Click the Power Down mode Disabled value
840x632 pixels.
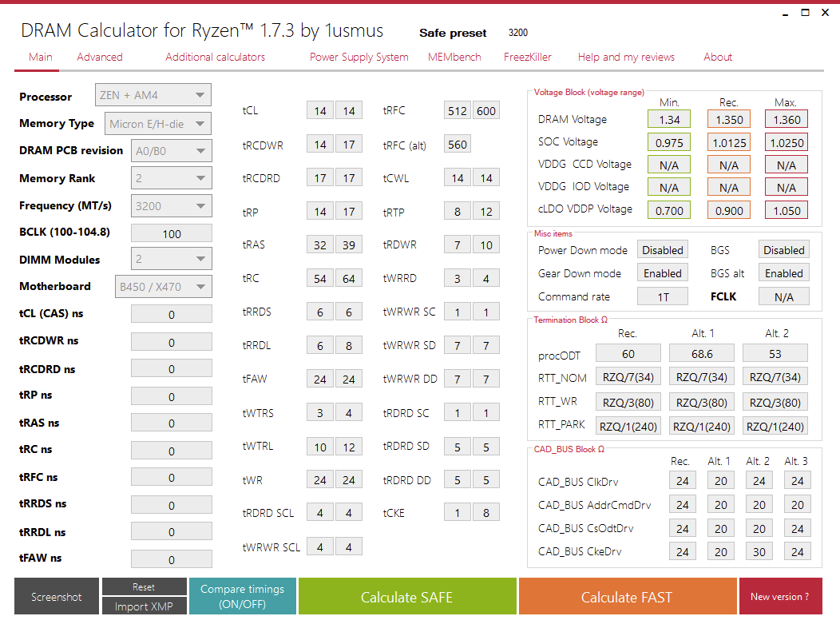663,250
